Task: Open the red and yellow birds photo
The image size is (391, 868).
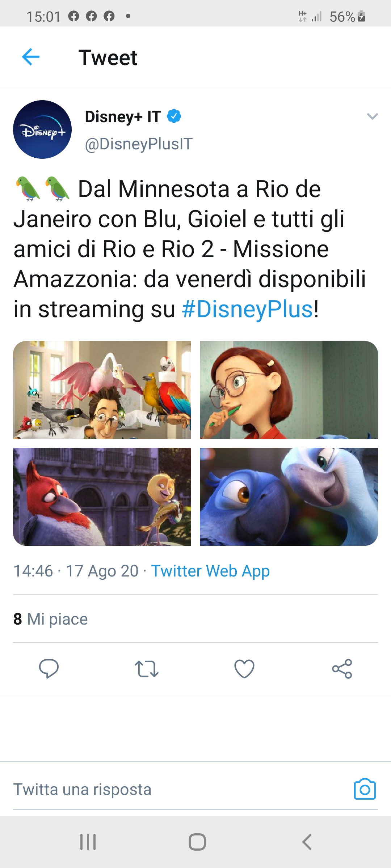Action: point(102,497)
